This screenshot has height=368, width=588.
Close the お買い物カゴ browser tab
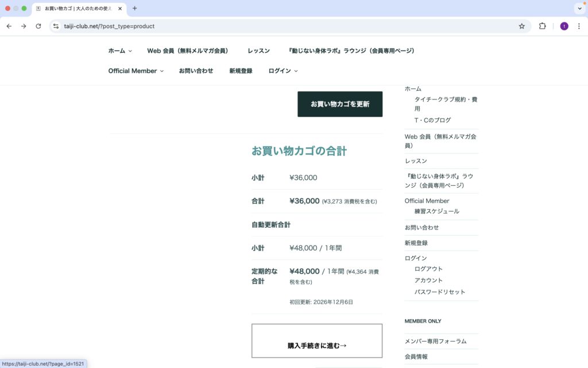pos(120,9)
